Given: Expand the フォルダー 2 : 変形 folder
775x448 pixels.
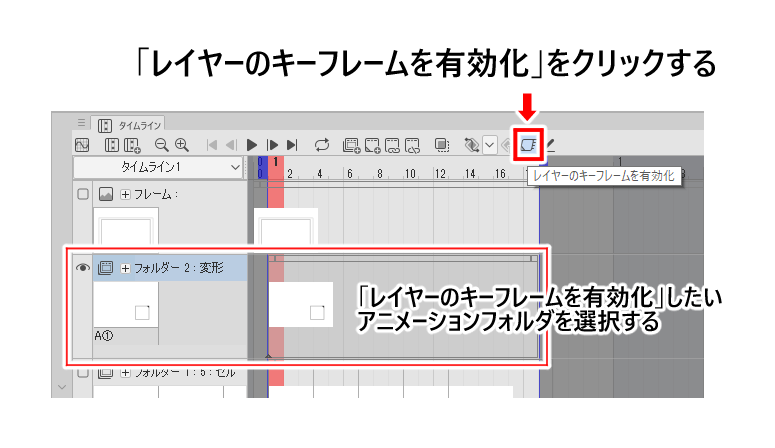Looking at the screenshot, I should [126, 268].
